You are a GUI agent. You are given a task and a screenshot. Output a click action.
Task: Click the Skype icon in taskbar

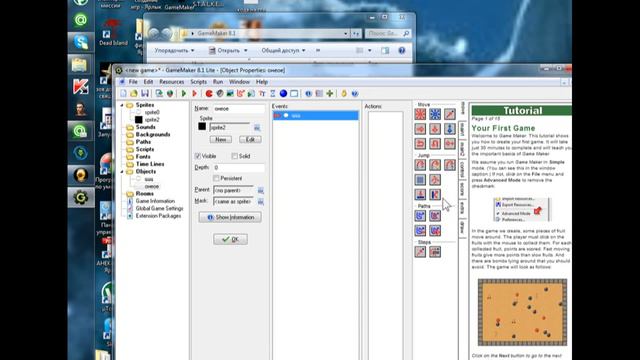(x=81, y=42)
